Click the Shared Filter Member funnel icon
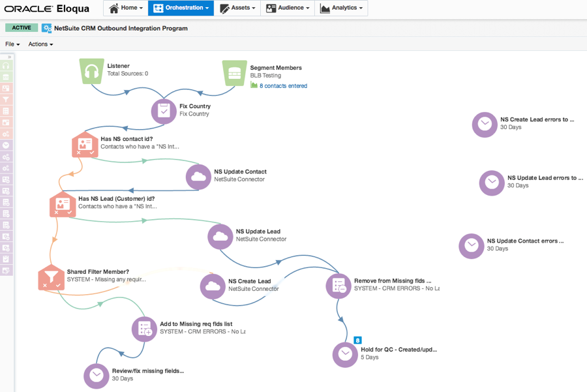Image resolution: width=587 pixels, height=392 pixels. coord(50,278)
